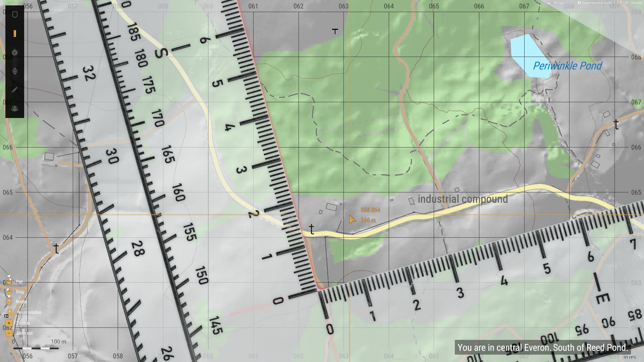Select the pencil drawing tool
This screenshot has height=362, width=644.
pyautogui.click(x=14, y=90)
